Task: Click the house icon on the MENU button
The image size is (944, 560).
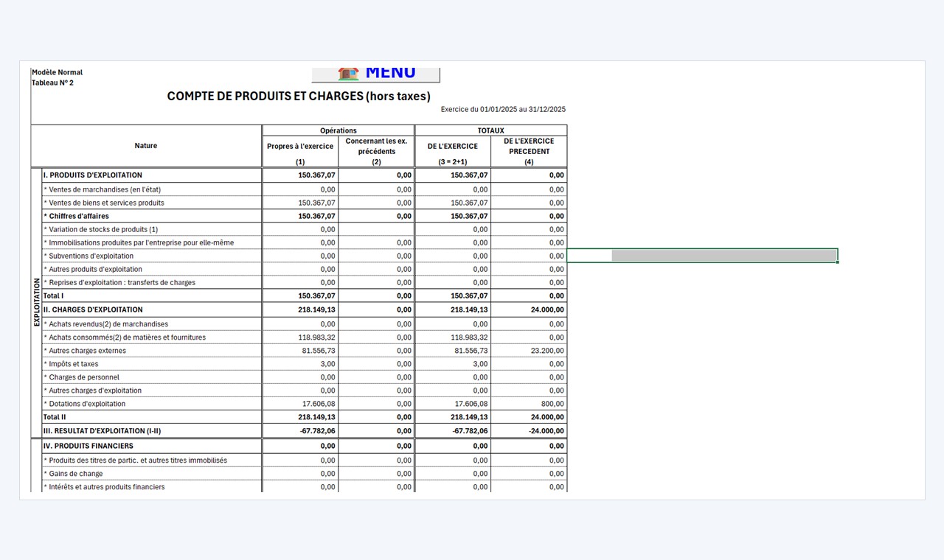Action: click(348, 73)
